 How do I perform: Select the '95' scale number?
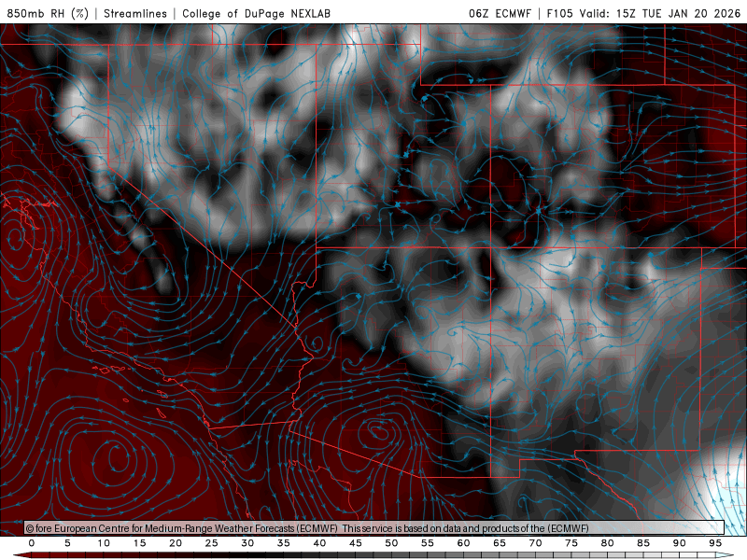pos(715,543)
